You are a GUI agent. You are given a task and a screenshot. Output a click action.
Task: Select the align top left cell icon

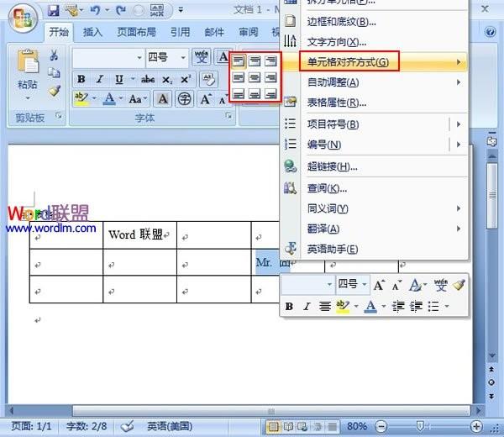pos(239,61)
